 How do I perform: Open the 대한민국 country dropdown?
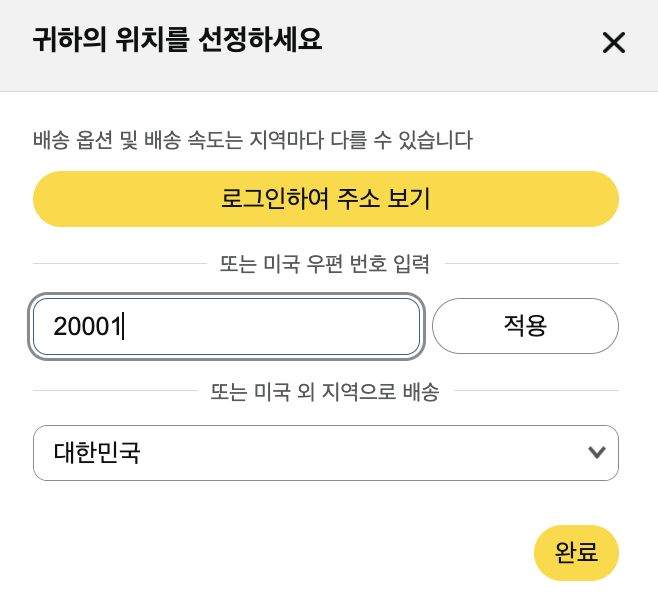click(x=325, y=453)
